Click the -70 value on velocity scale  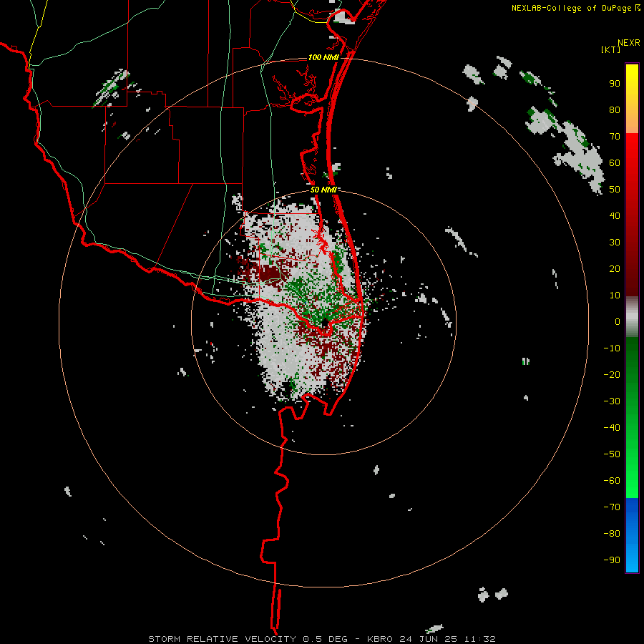coord(612,507)
